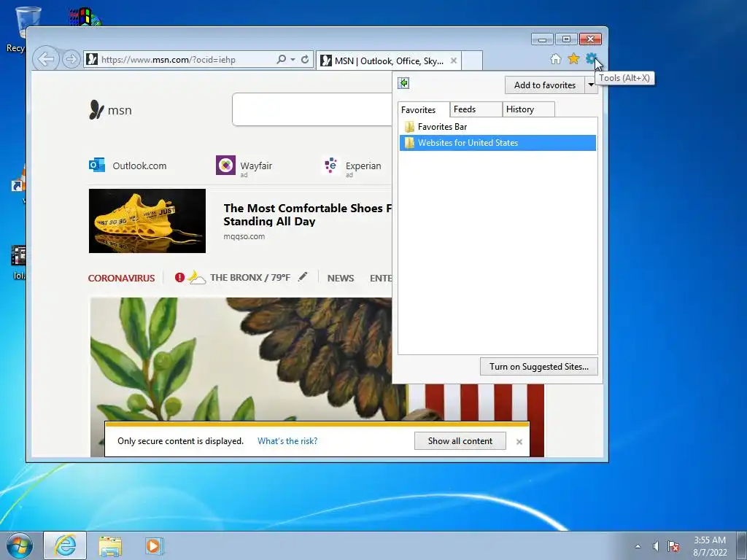
Task: Open the Wayfair ad icon
Action: (x=226, y=166)
